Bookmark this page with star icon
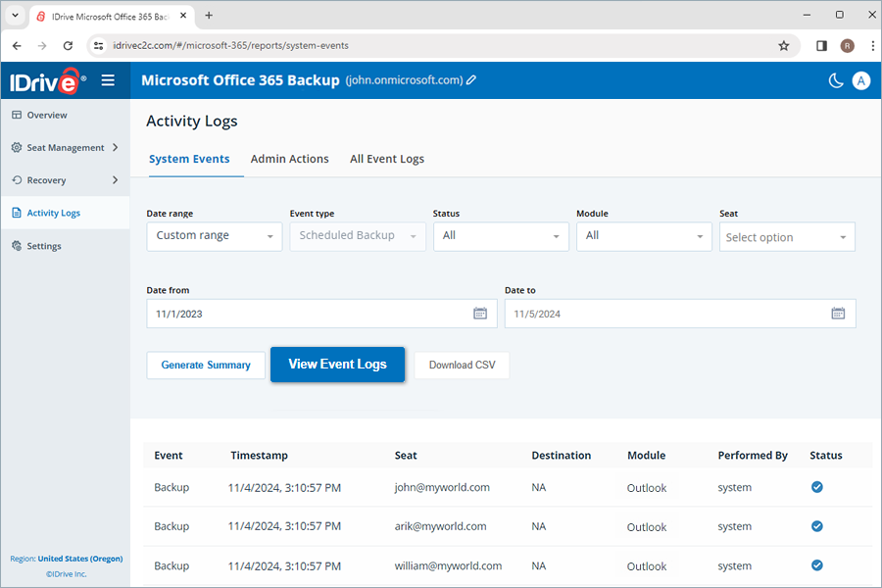Screen dimensions: 882x588 click(783, 45)
